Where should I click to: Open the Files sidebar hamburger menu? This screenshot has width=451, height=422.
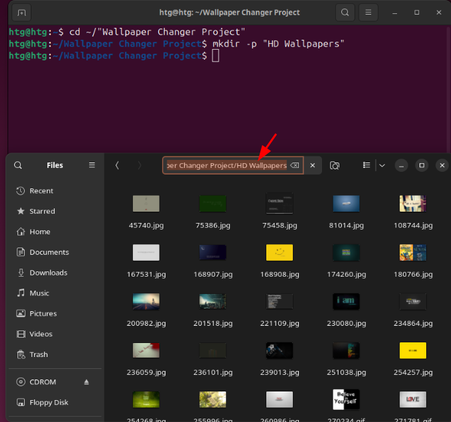coord(92,165)
